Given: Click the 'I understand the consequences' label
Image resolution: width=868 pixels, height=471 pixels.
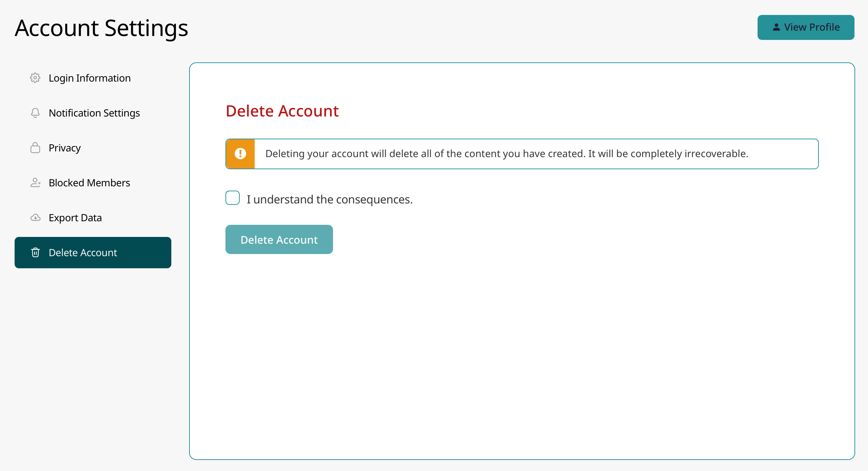Looking at the screenshot, I should (329, 200).
